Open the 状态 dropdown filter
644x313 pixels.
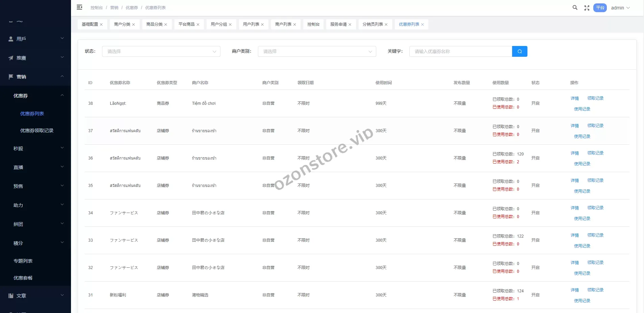(x=161, y=51)
